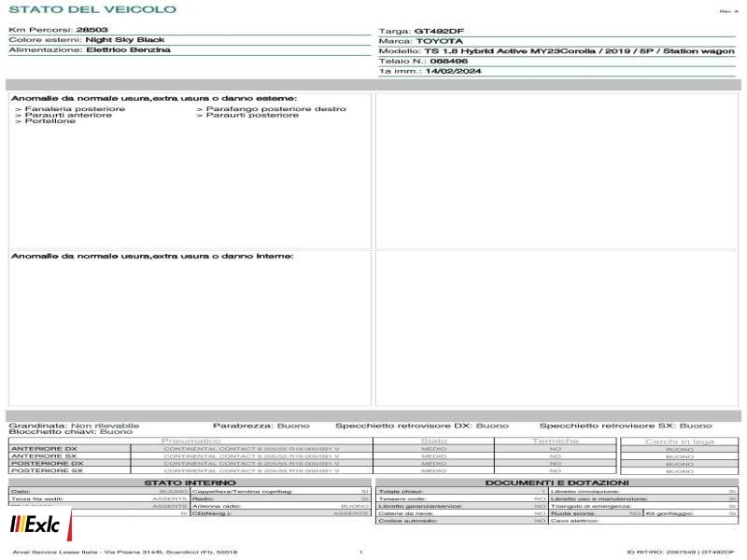
Task: Click the Exlc logo at bottom left
Action: click(x=38, y=524)
